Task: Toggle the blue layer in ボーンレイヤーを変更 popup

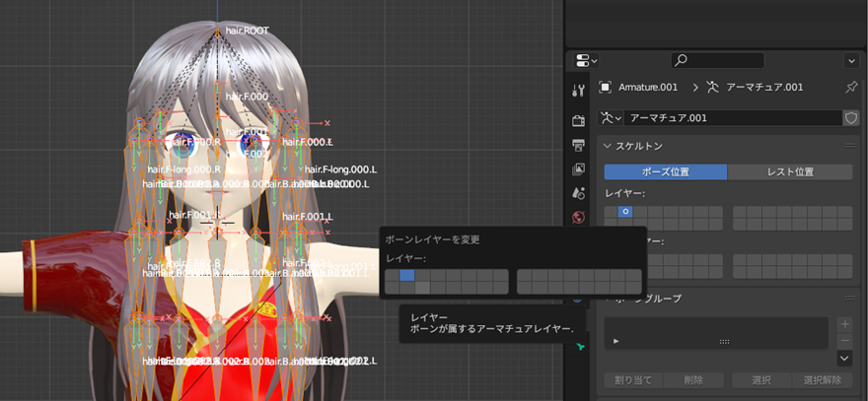Action: click(x=406, y=276)
